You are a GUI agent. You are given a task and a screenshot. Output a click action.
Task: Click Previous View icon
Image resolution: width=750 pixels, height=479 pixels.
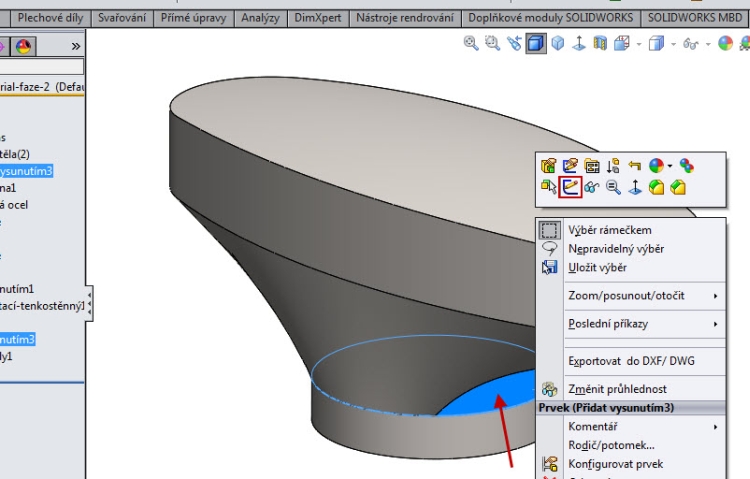514,44
